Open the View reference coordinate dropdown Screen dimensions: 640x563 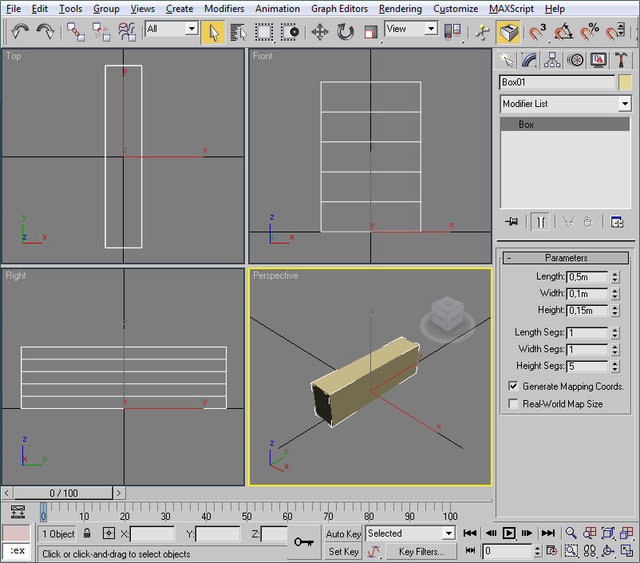click(430, 30)
